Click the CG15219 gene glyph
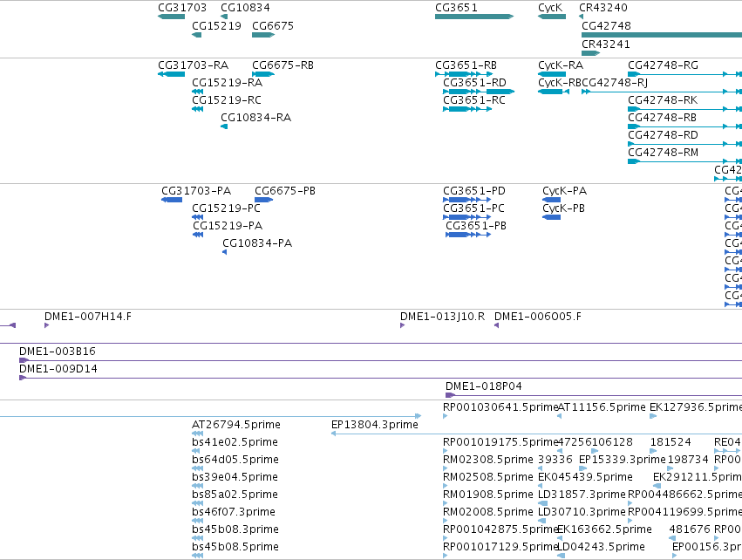742x560 pixels. pyautogui.click(x=197, y=35)
